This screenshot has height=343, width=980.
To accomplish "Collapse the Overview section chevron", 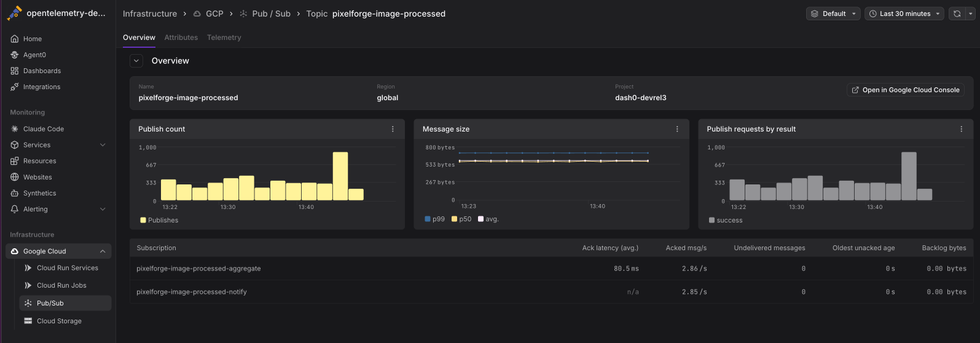I will point(136,61).
